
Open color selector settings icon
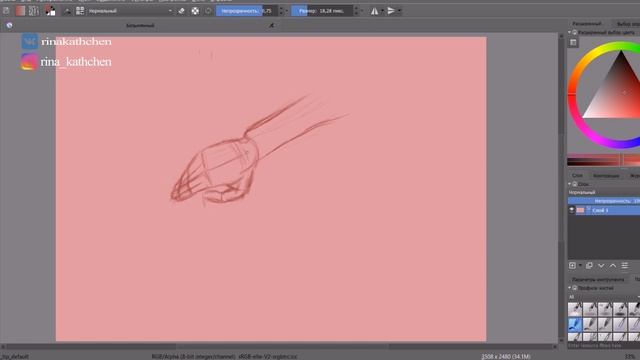[x=573, y=42]
